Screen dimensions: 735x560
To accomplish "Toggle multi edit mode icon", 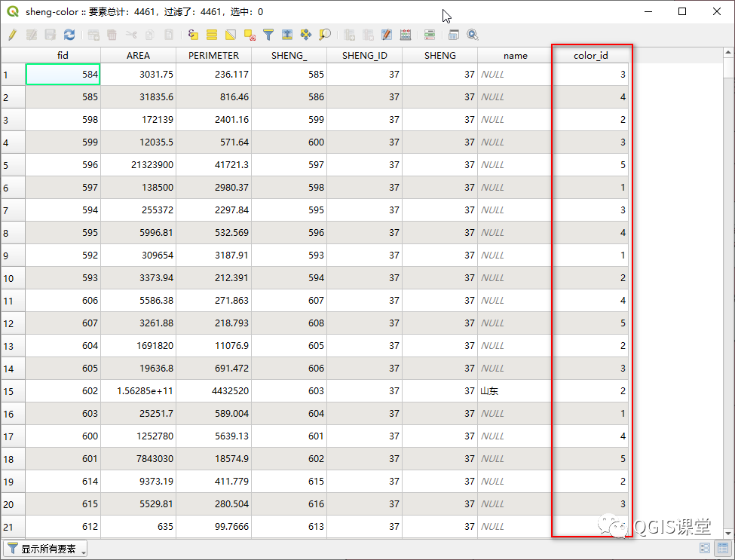I will pyautogui.click(x=32, y=35).
